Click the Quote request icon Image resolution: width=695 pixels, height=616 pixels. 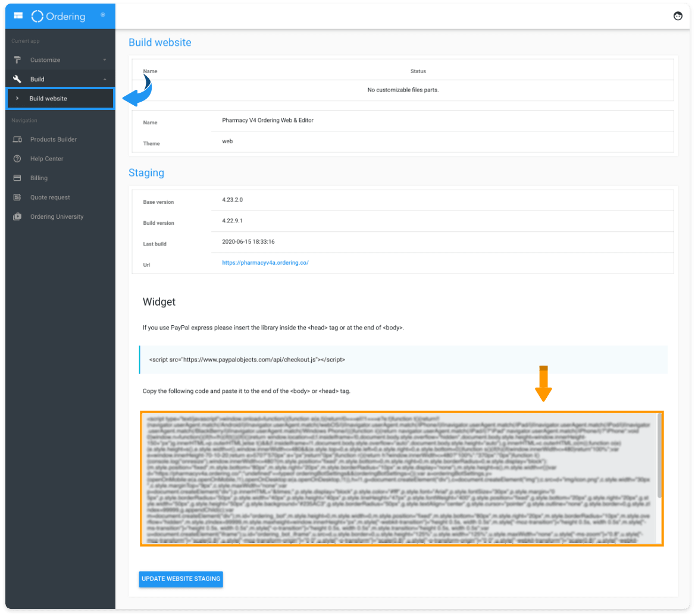(x=17, y=197)
